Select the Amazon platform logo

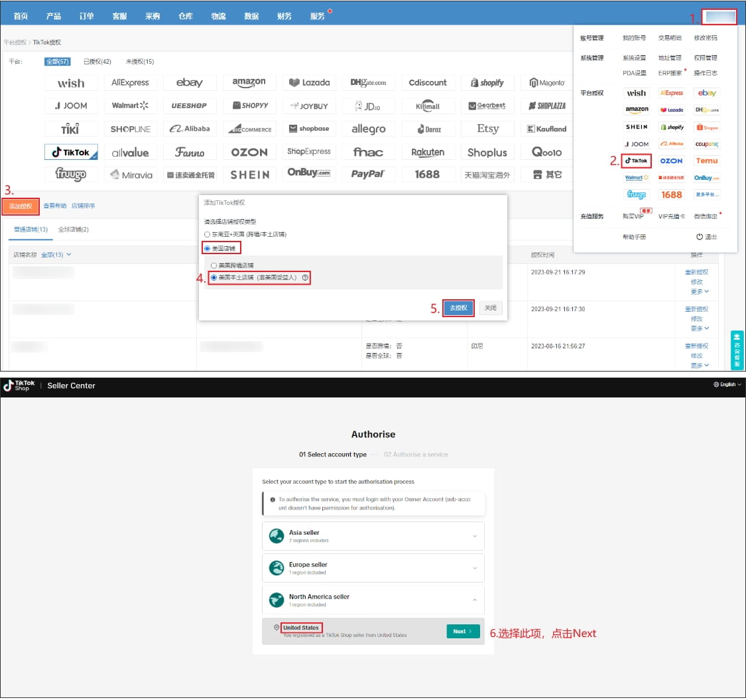[x=249, y=82]
